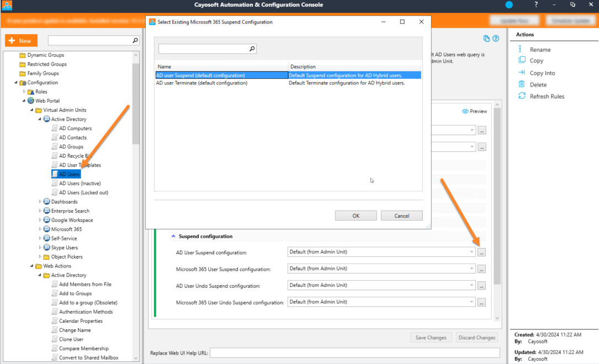The image size is (599, 364).
Task: Click search magnifier in the dialog
Action: pos(252,49)
